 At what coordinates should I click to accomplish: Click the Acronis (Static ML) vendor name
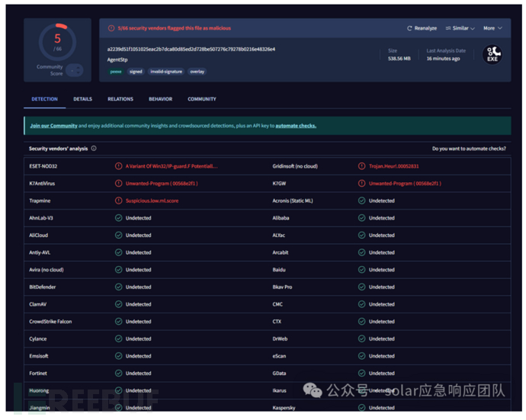click(293, 200)
